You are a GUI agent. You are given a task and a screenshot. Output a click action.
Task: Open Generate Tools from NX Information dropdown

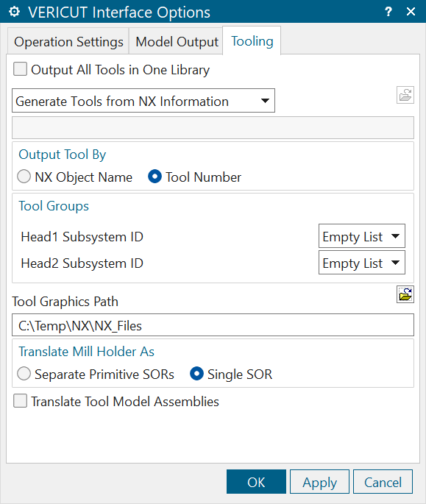tap(143, 101)
